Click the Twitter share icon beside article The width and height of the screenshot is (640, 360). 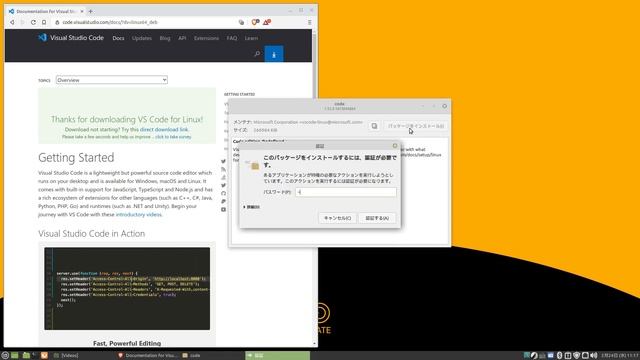[x=223, y=161]
